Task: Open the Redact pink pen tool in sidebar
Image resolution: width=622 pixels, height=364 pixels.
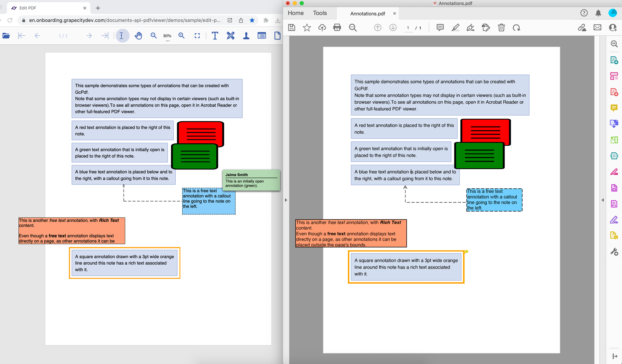Action: pyautogui.click(x=614, y=172)
